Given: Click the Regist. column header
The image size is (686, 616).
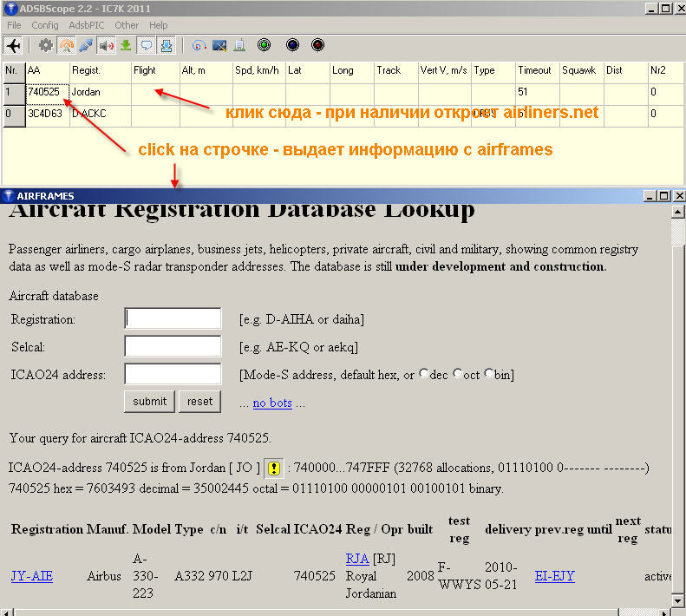Looking at the screenshot, I should pyautogui.click(x=101, y=72).
